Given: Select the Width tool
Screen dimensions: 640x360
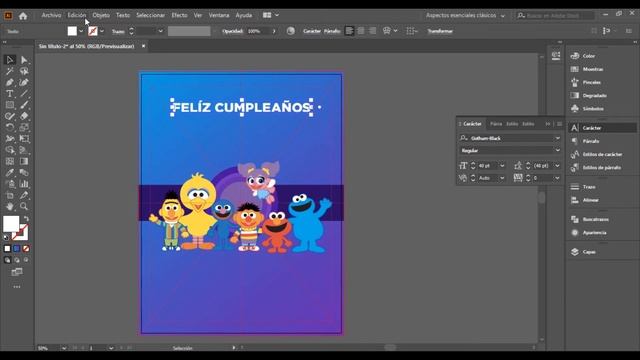Looking at the screenshot, I should (x=10, y=139).
